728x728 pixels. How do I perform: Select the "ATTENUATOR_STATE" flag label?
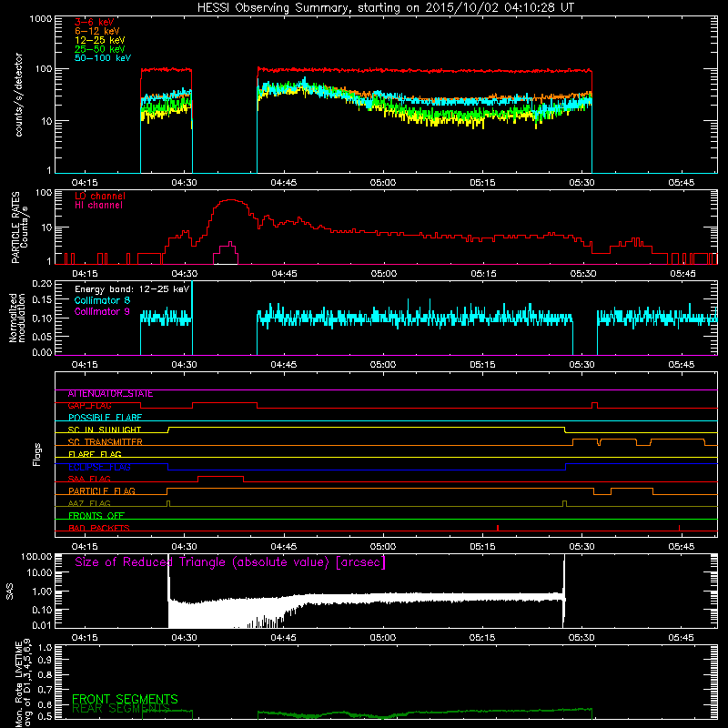pos(110,394)
